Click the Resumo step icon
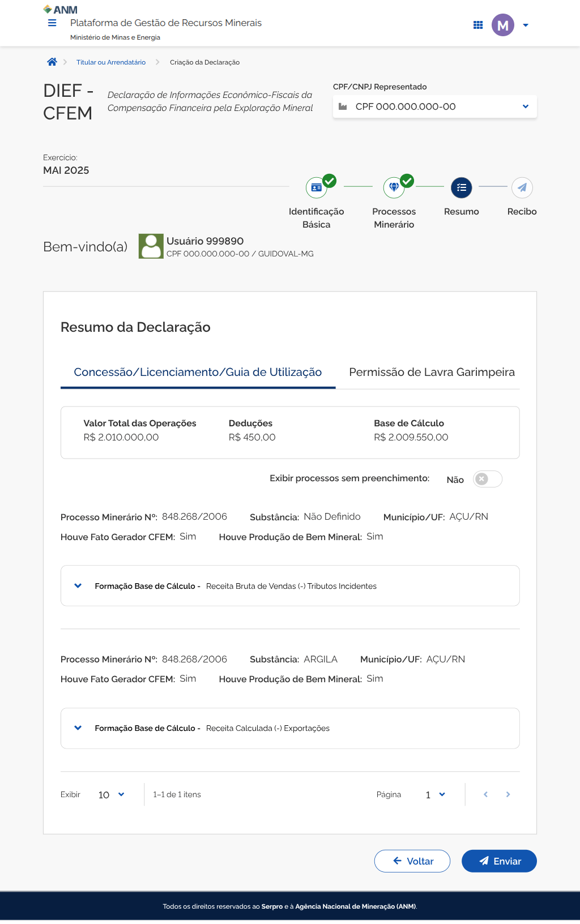This screenshot has height=924, width=580. (461, 187)
